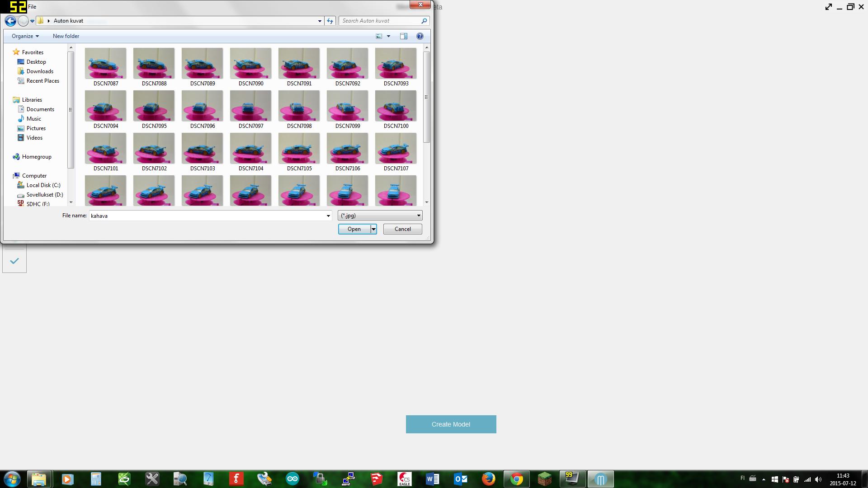
Task: Select image DSCN7100
Action: pos(396,109)
